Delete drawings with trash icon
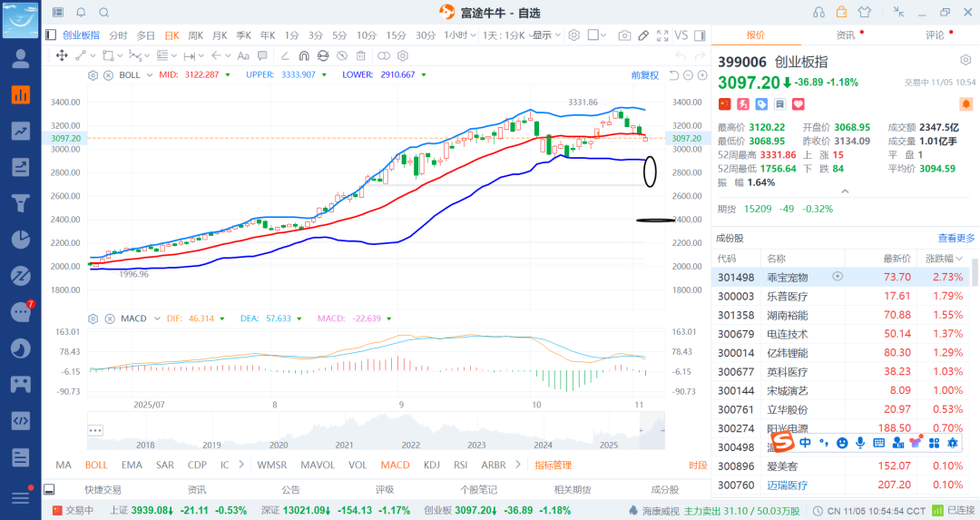 pyautogui.click(x=361, y=55)
